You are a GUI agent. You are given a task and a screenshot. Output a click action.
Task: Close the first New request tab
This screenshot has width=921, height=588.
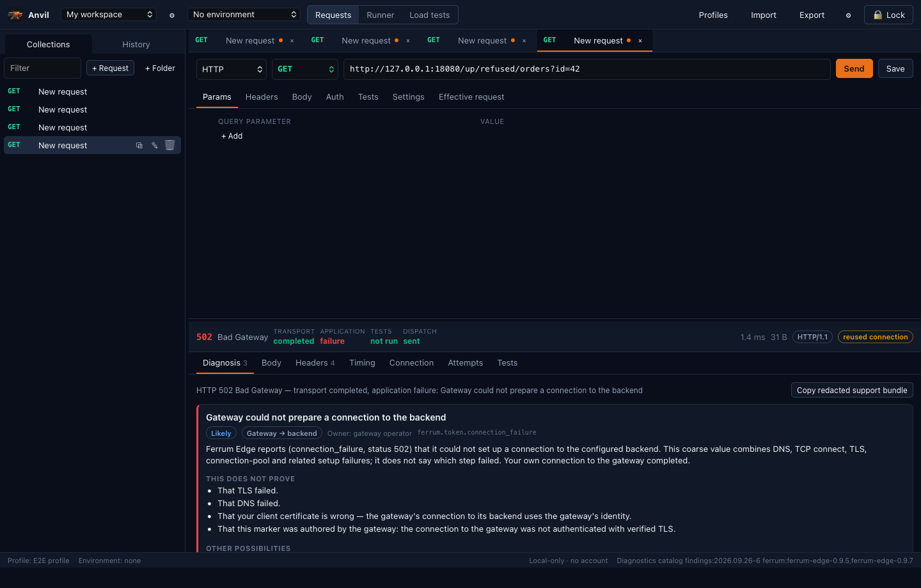[292, 40]
